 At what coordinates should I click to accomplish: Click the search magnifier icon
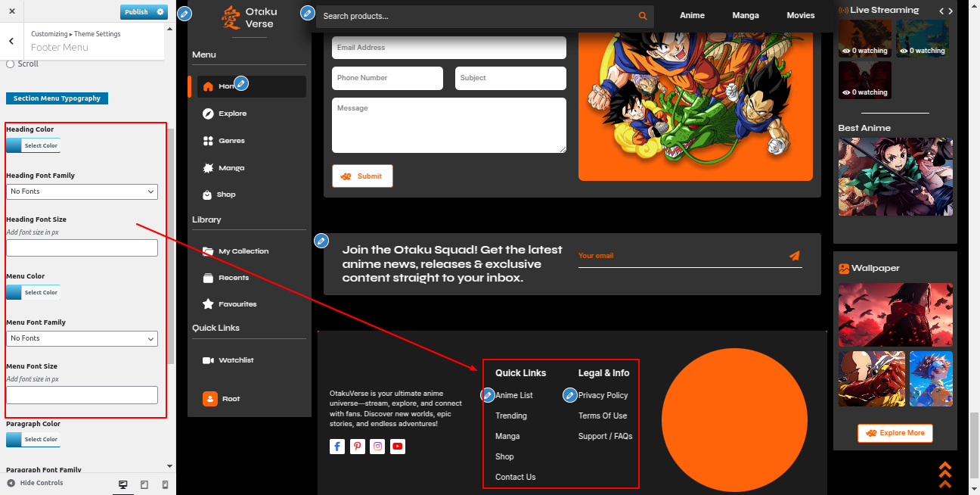coord(643,16)
